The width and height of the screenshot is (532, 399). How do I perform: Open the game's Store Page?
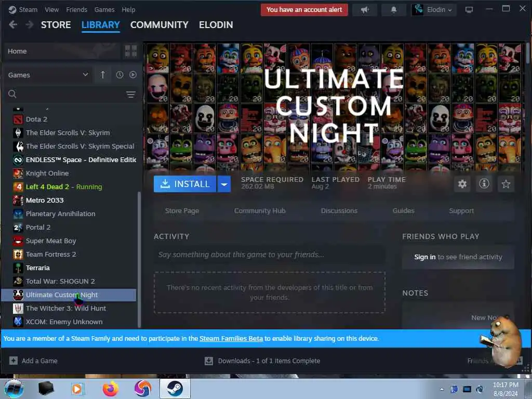[182, 211]
